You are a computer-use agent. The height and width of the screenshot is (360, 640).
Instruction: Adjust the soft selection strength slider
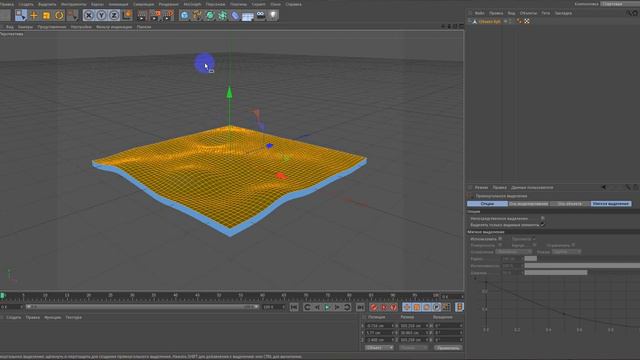(x=582, y=265)
